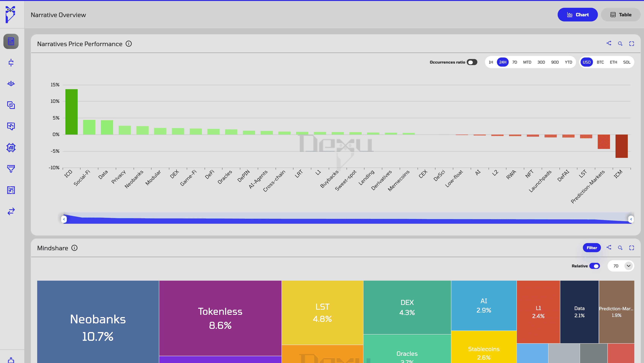Open the AI chip sidebar icon

(11, 147)
